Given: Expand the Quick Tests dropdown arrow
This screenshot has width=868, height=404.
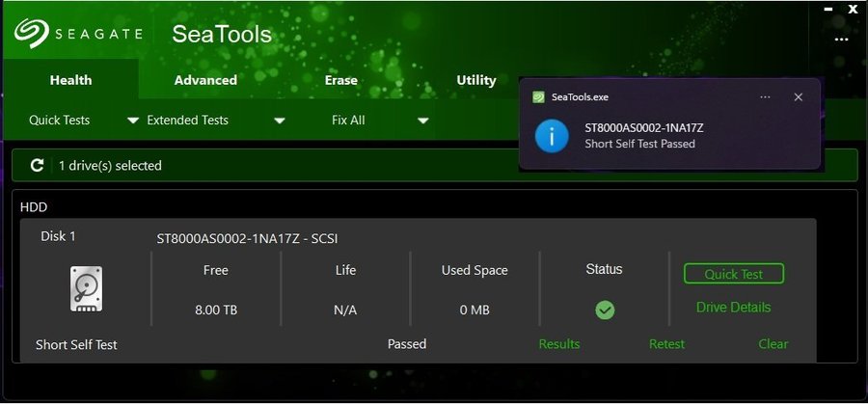Looking at the screenshot, I should coord(133,121).
